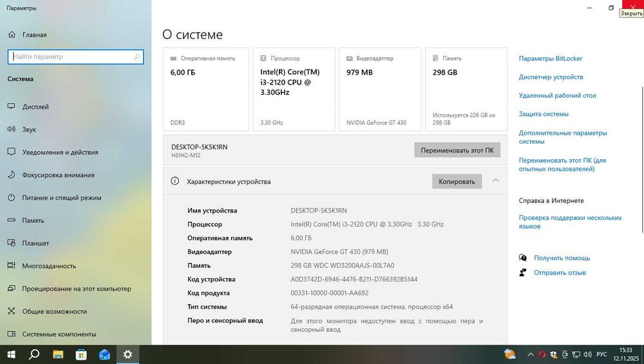Click the Многозадачность icon
The width and height of the screenshot is (644, 364).
click(12, 265)
